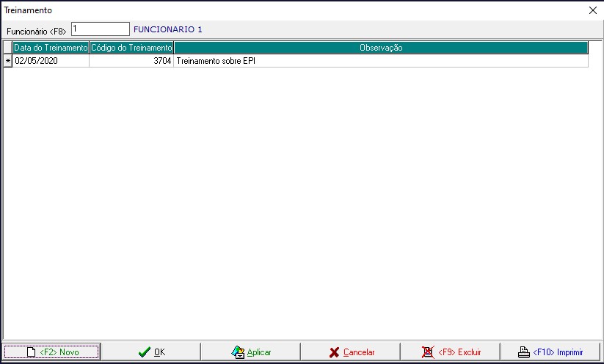Click the F2 Novo button
This screenshot has height=364, width=604.
pyautogui.click(x=51, y=352)
